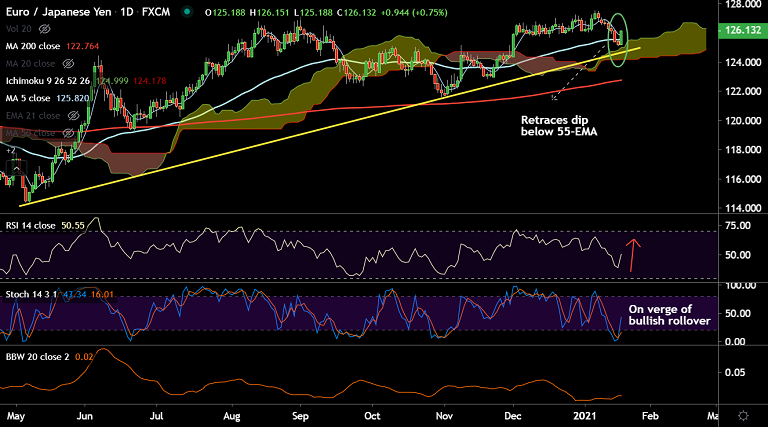Select the MA 200 close indicator label
The image size is (768, 427).
33,47
